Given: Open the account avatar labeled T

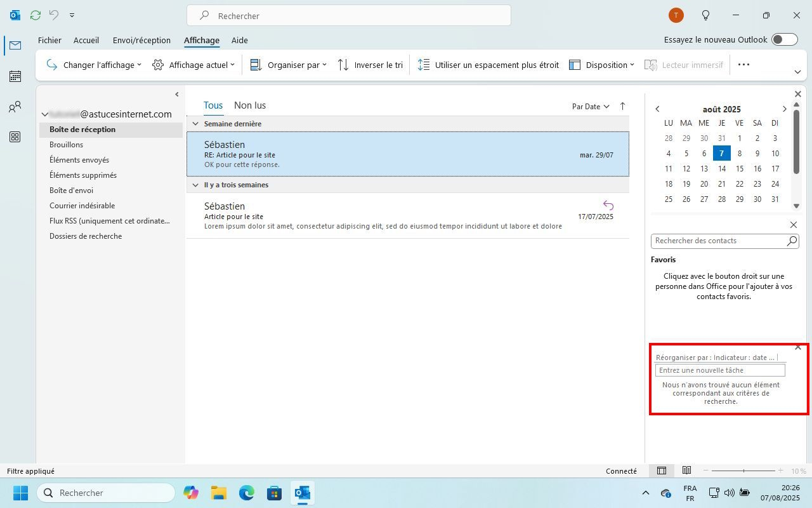Looking at the screenshot, I should click(676, 15).
